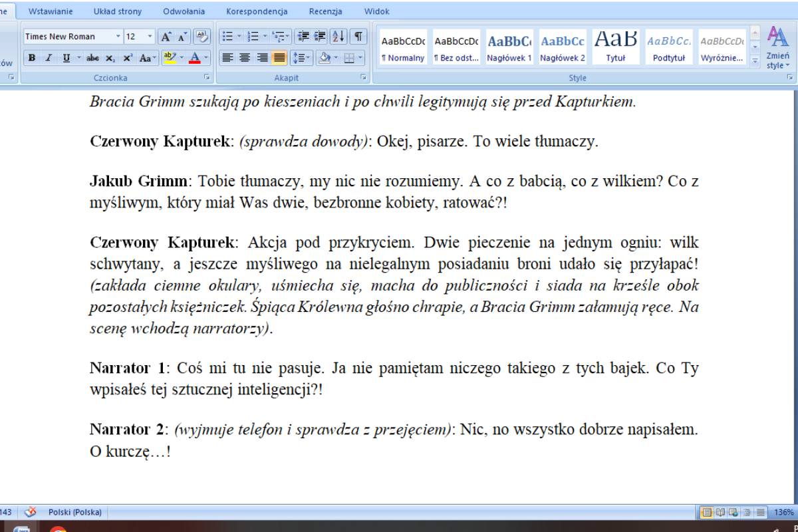Open the Recenzja ribbon tab

click(325, 11)
